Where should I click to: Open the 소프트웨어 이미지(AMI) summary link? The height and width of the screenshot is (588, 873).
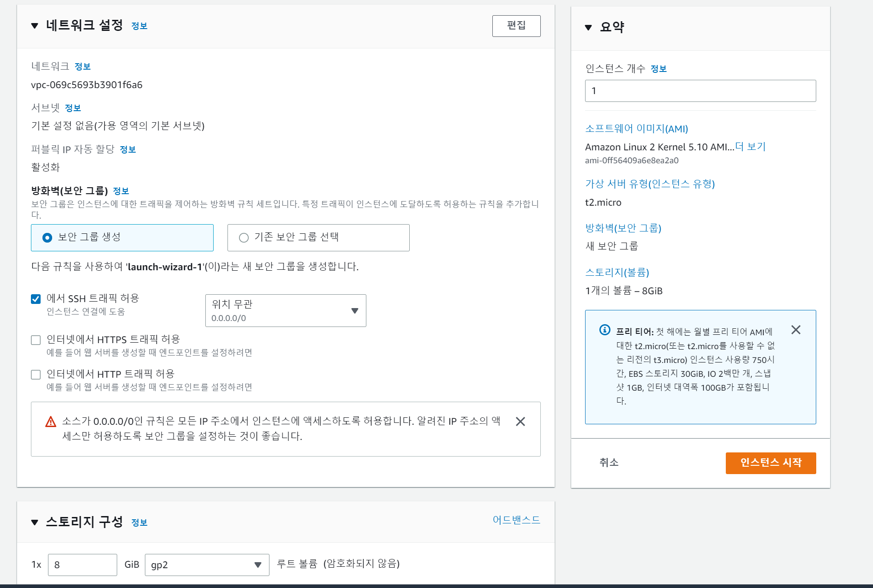(x=637, y=129)
